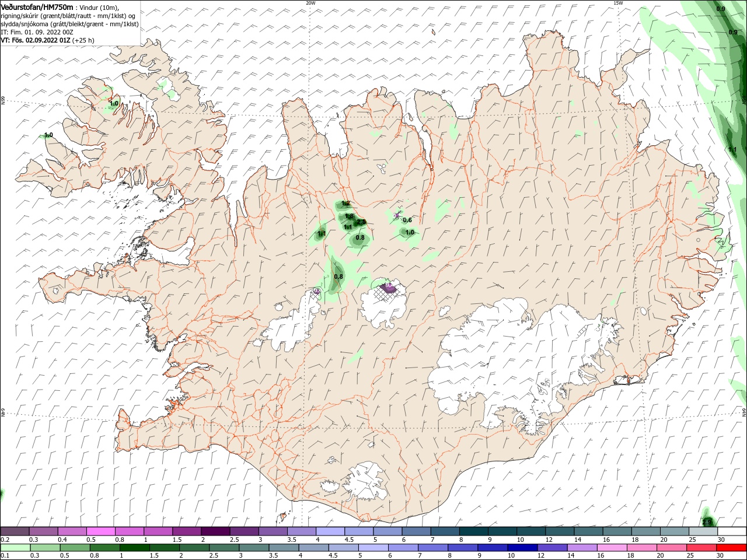Click the 'IT: Fim. 01. 09. 2022 00Z' line
The height and width of the screenshot is (560, 747).
tap(37, 32)
